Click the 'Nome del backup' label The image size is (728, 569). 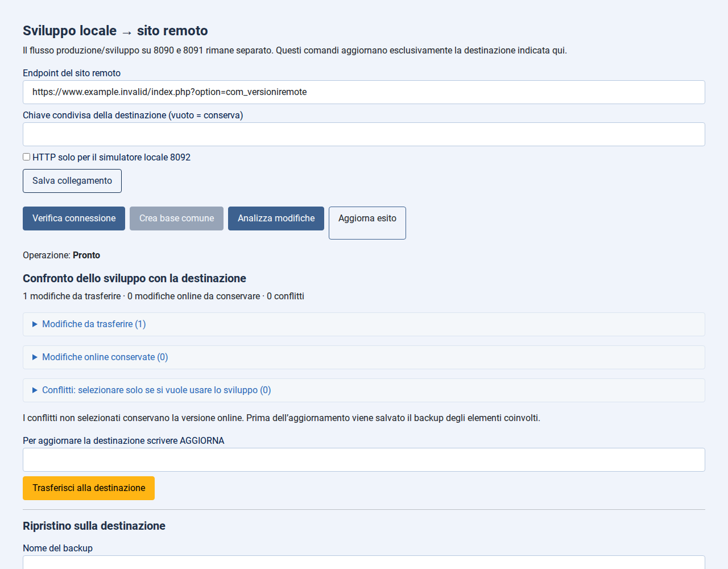[x=57, y=549]
